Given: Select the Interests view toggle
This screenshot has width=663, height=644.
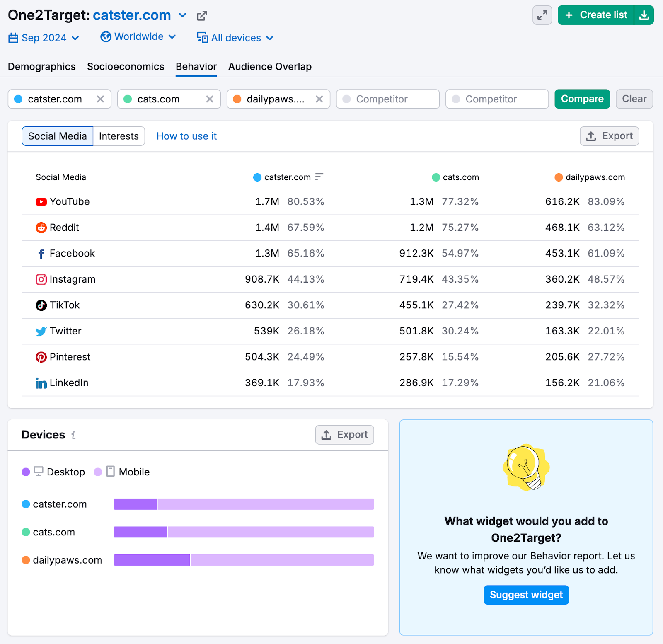Looking at the screenshot, I should [119, 136].
